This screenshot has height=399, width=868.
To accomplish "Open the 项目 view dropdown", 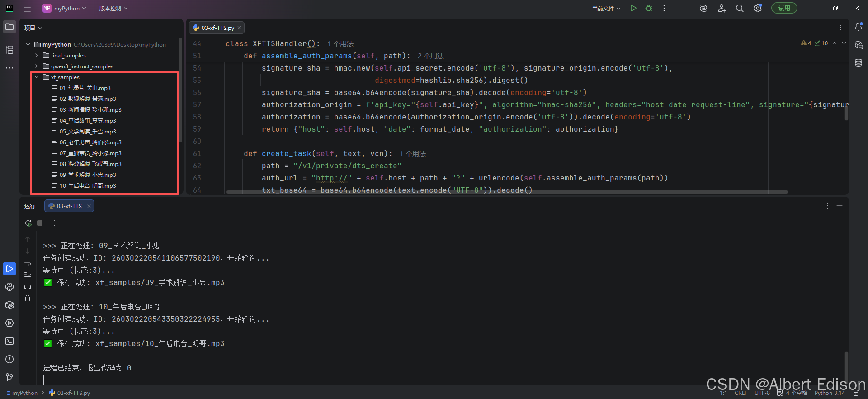I will pyautogui.click(x=33, y=28).
